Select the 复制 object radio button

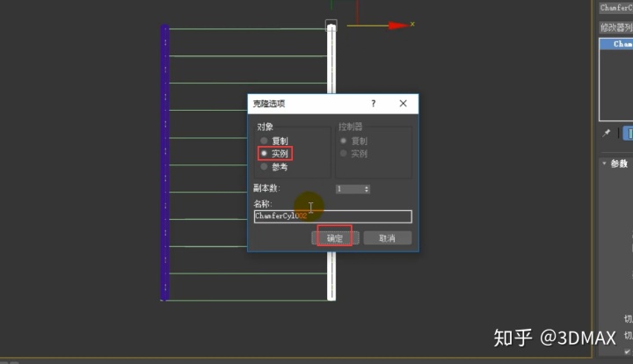tap(264, 141)
